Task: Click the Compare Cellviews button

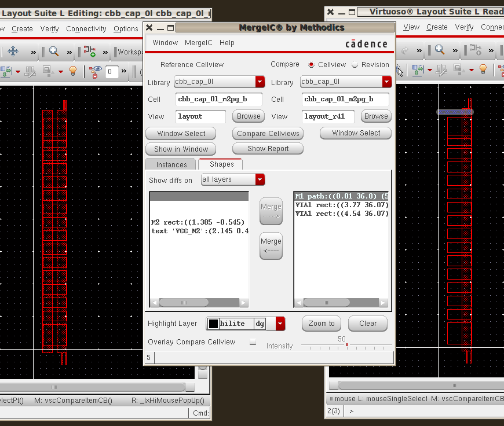Action: pos(268,134)
